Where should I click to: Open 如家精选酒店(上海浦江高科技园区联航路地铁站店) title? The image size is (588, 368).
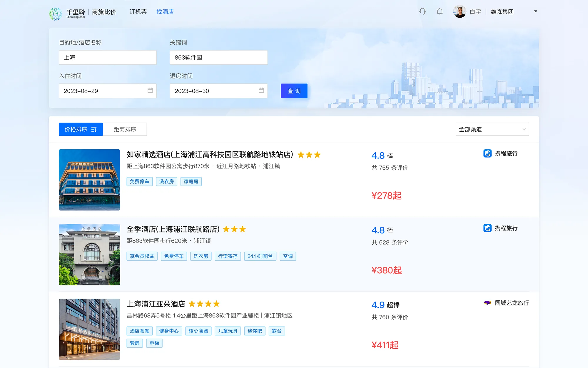coord(210,155)
